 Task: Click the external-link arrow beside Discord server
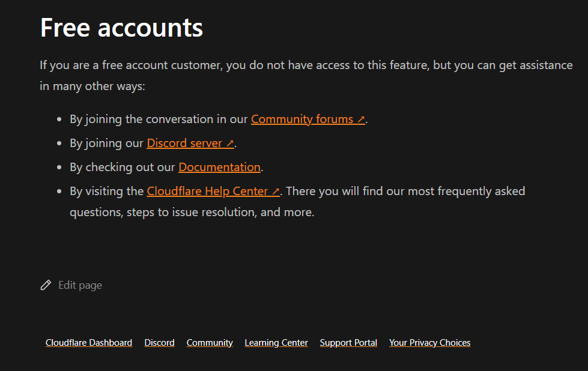click(x=229, y=143)
